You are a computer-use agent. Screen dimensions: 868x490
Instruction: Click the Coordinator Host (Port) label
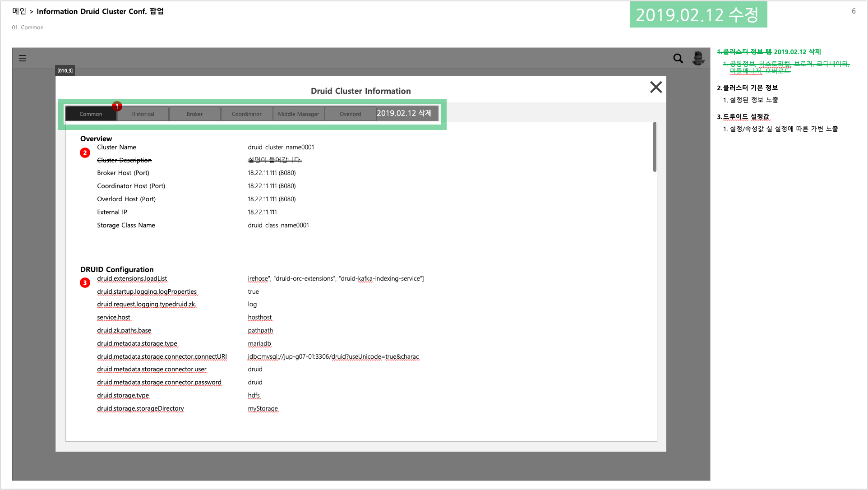[x=131, y=186]
